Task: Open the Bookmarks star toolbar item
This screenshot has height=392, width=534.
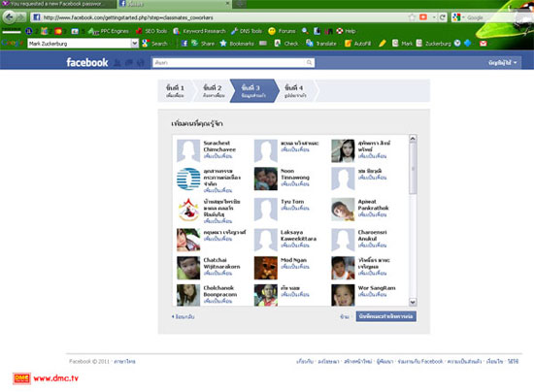Action: [x=237, y=44]
